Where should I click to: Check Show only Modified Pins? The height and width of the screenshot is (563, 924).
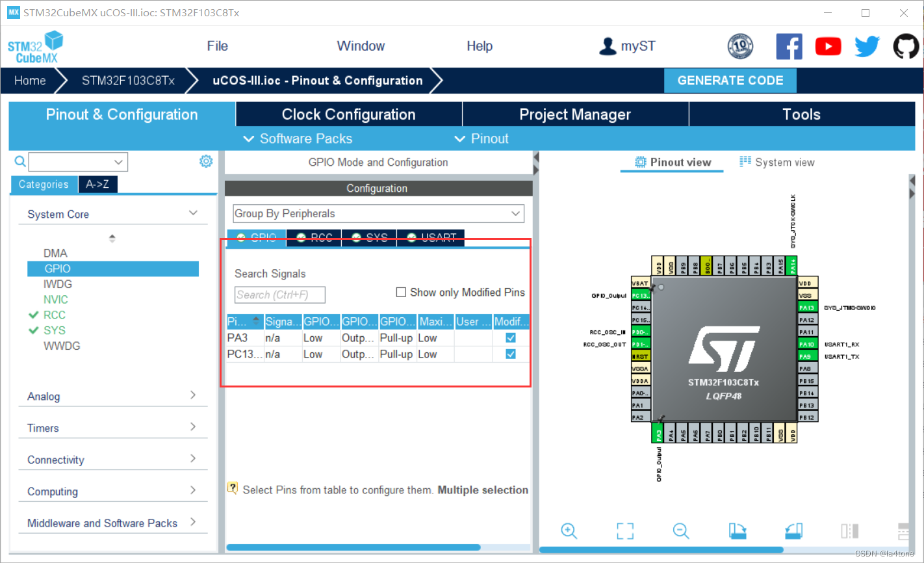pyautogui.click(x=401, y=292)
